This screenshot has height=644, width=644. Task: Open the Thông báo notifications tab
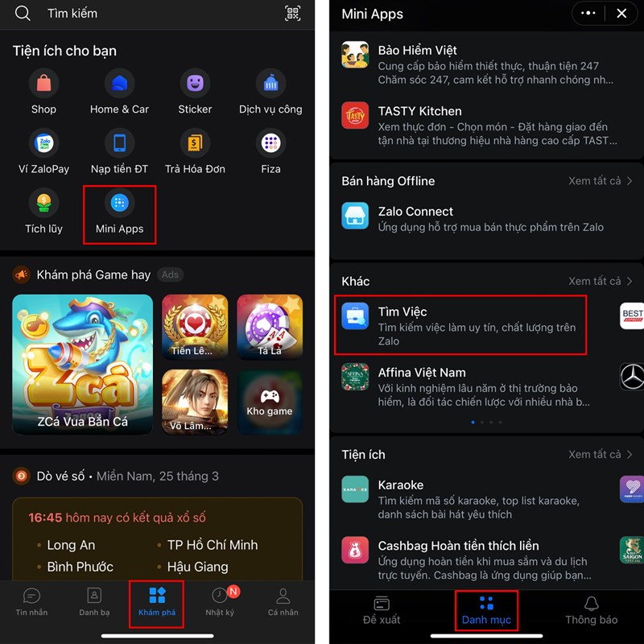pos(591,610)
